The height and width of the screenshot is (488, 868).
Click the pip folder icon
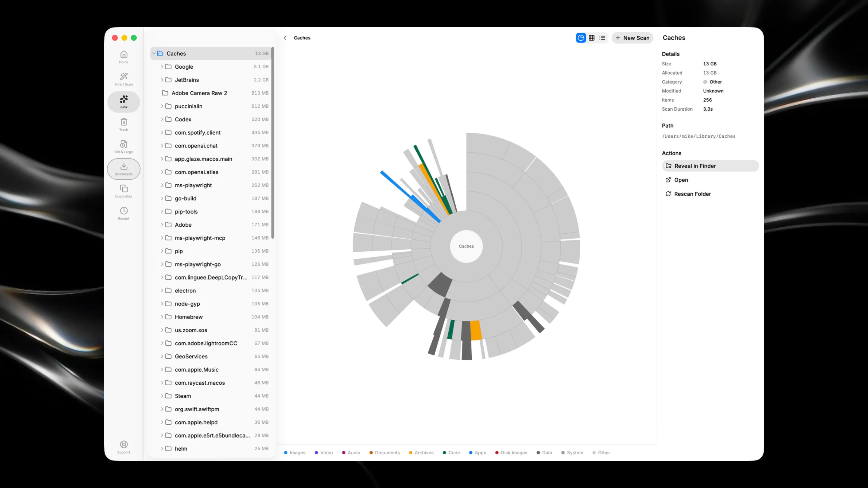(168, 251)
